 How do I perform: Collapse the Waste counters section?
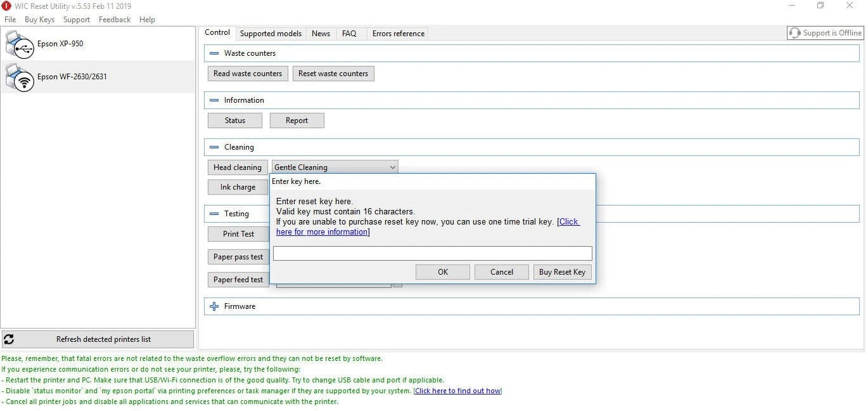(x=214, y=53)
